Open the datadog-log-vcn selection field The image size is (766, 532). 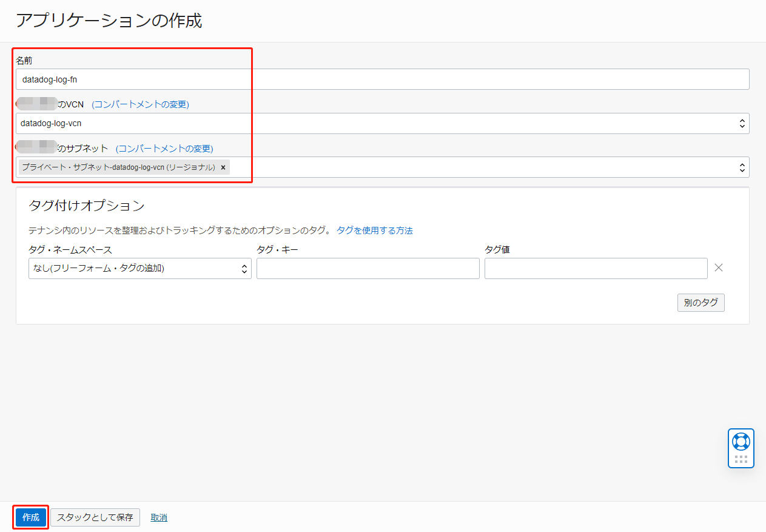click(x=376, y=124)
